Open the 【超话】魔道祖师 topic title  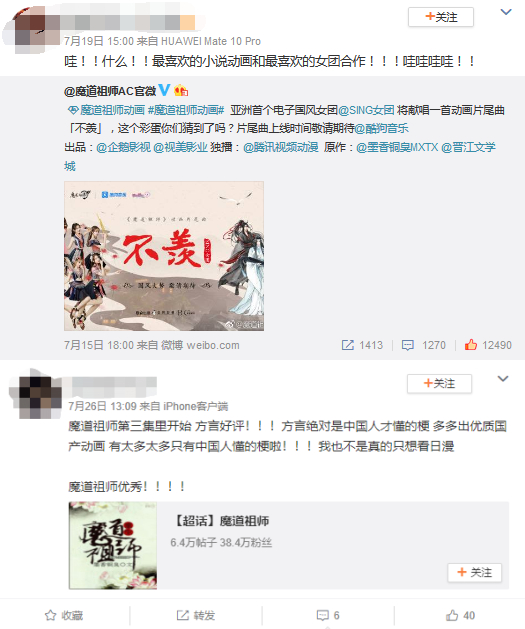220,521
